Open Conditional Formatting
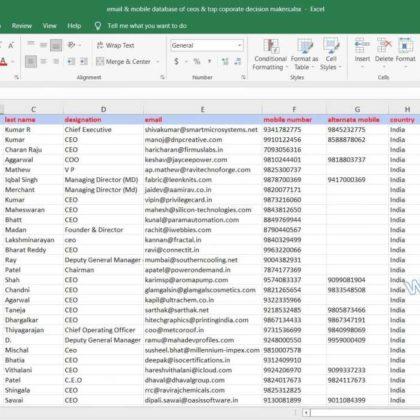 (x=270, y=55)
